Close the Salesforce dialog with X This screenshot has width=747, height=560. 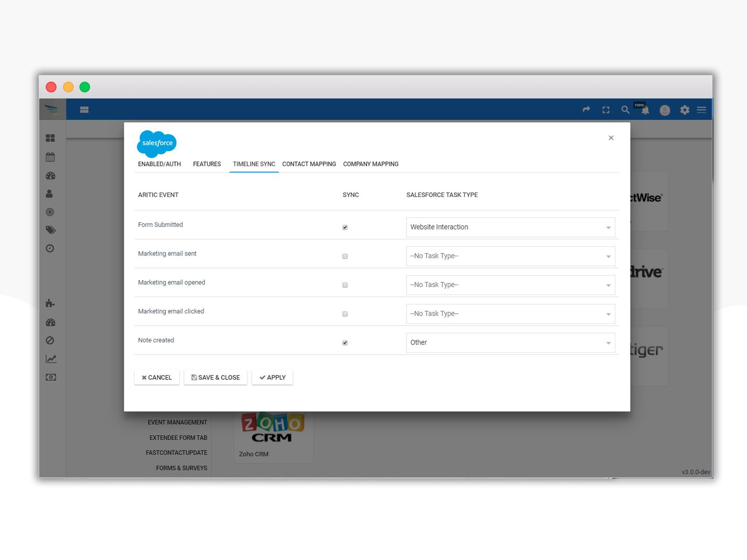tap(611, 138)
